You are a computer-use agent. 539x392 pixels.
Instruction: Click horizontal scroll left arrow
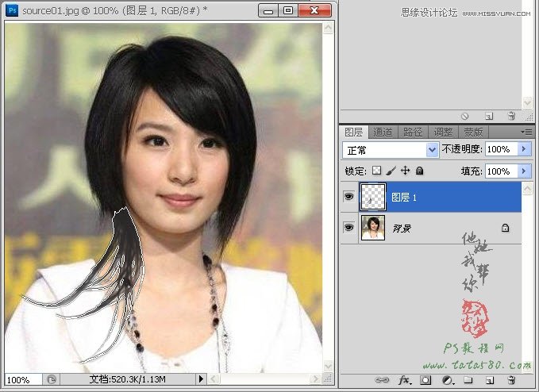213,379
